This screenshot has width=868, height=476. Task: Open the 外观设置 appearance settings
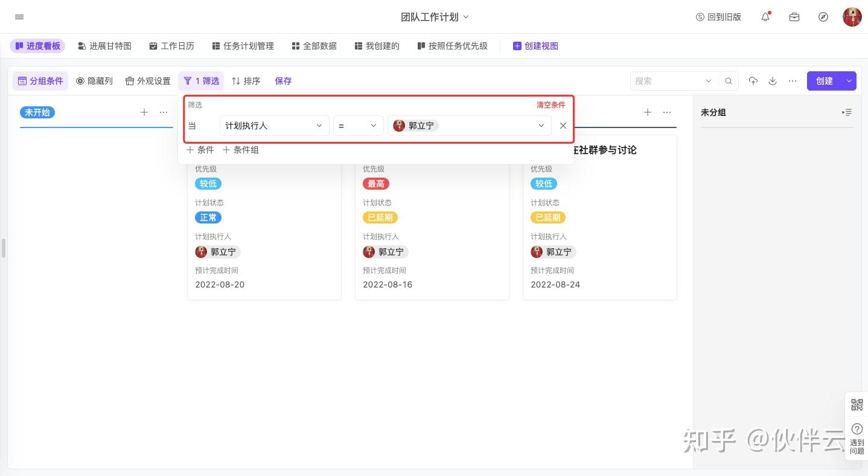point(147,80)
